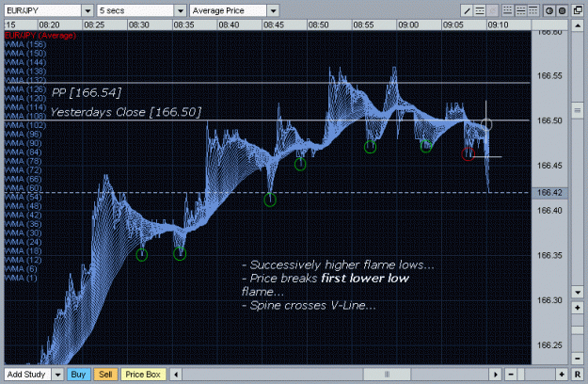
Task: Click the down arrow beside price scale
Action: (578, 292)
